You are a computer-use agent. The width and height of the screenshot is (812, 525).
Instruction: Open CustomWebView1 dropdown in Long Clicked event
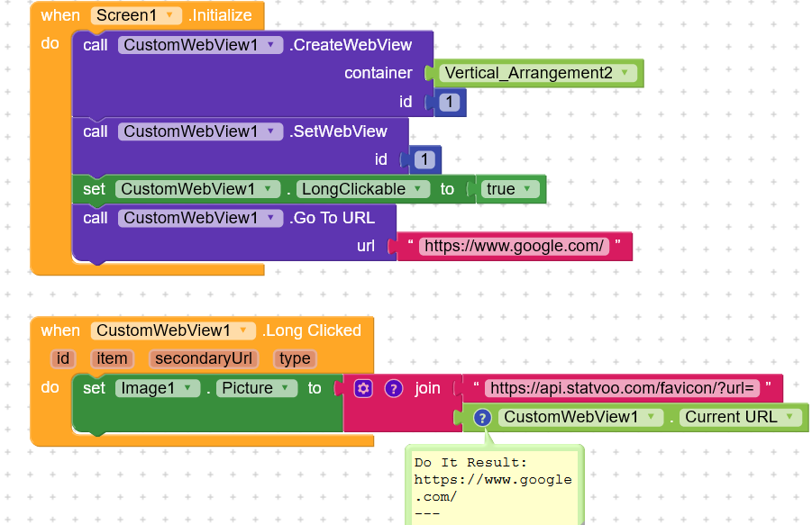173,330
